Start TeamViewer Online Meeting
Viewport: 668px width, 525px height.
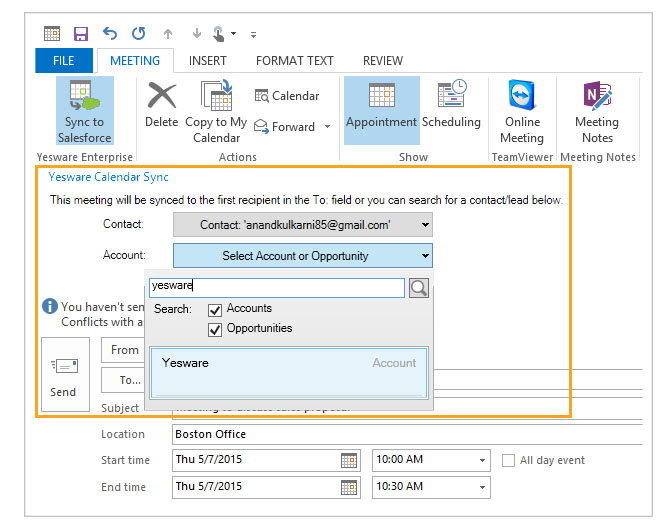click(522, 112)
